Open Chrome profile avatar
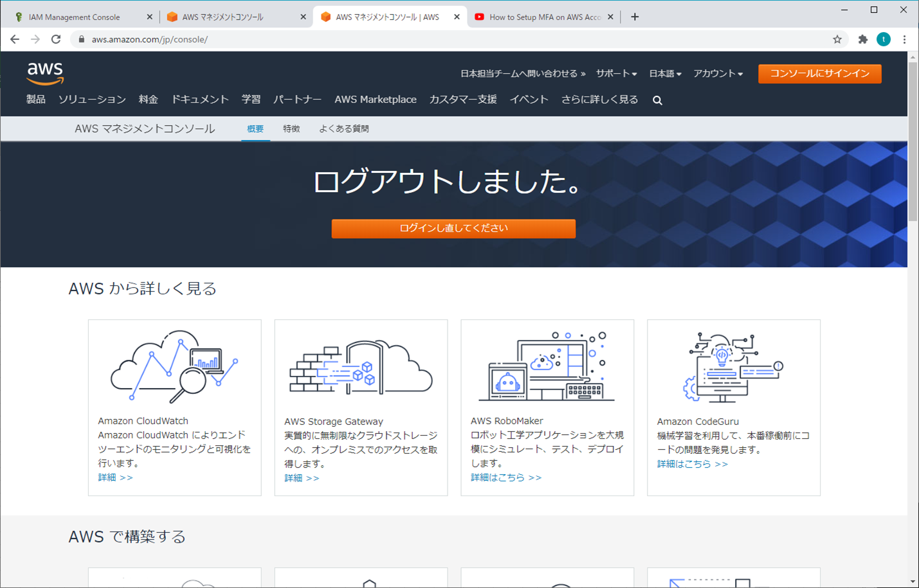This screenshot has width=919, height=588. (x=884, y=39)
